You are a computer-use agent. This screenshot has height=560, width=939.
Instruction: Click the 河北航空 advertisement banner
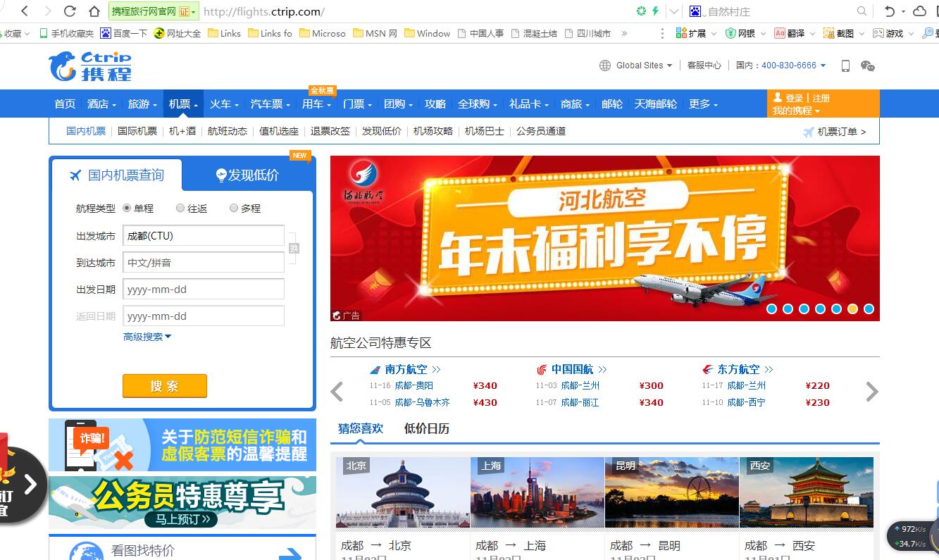click(x=605, y=238)
